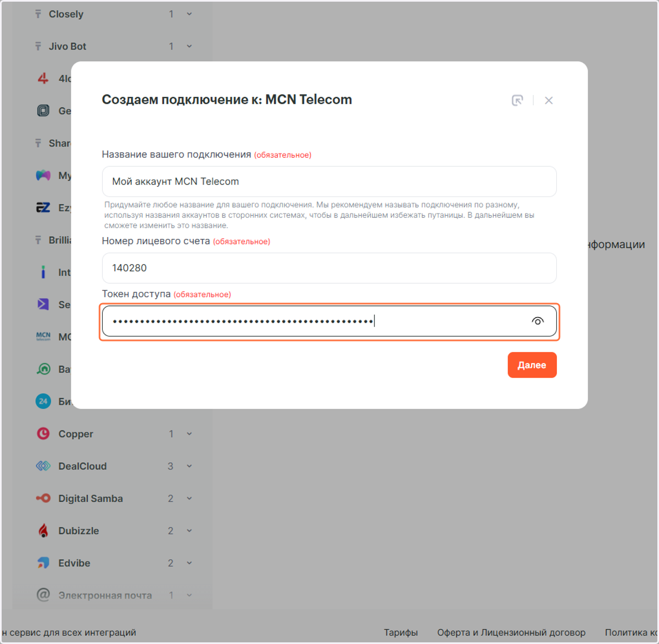Click the Closely filter icon
This screenshot has width=659, height=644.
[38, 14]
